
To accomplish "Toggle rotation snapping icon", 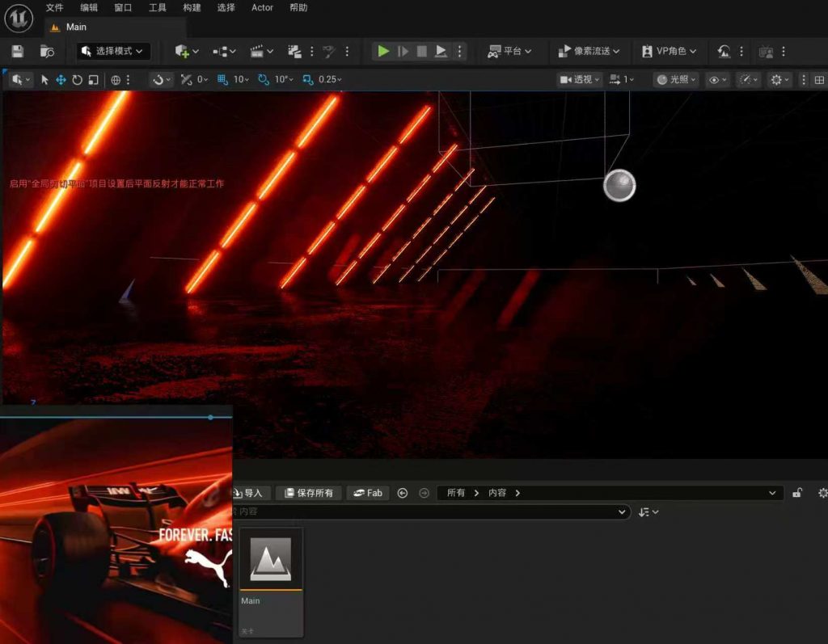I will [x=264, y=80].
